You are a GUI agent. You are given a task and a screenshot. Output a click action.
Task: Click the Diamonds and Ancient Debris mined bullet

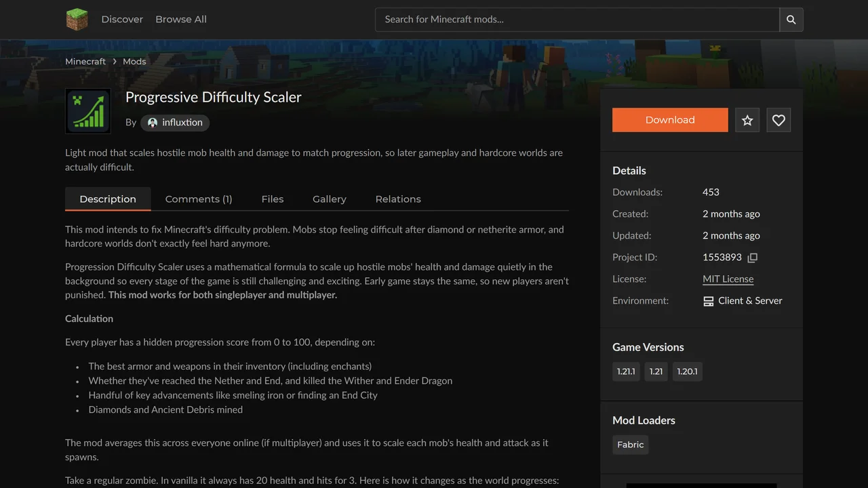click(165, 410)
